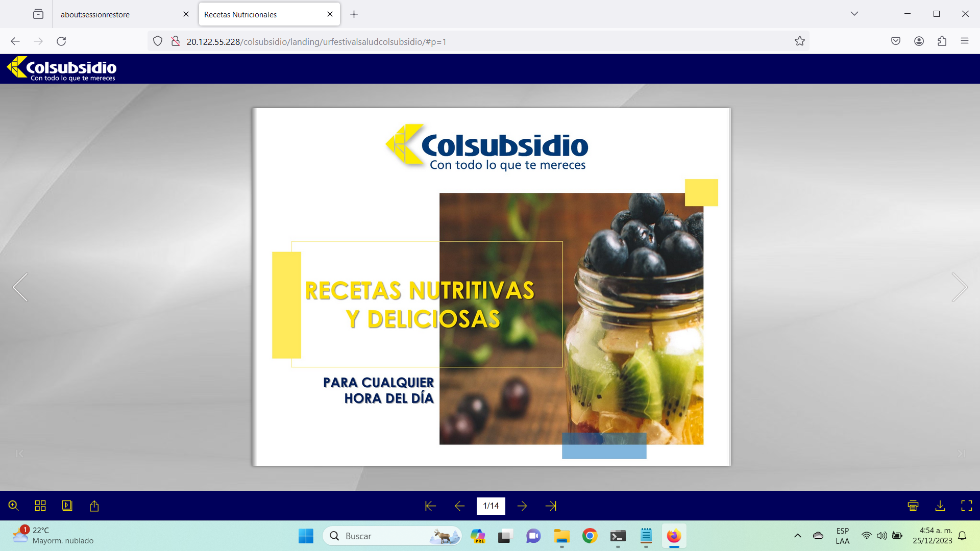Click the Colsubsidio logo in header
The width and height of the screenshot is (980, 551).
[x=62, y=69]
